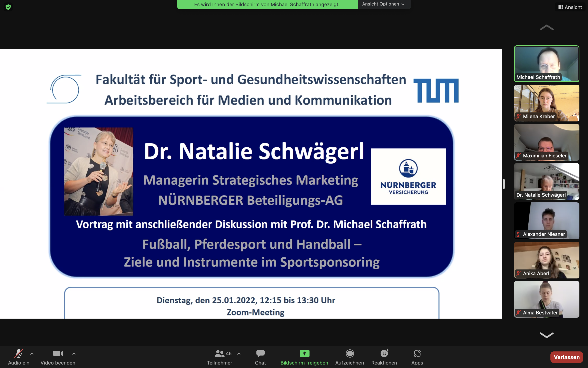588x368 pixels.
Task: Start recording with Aufzeichnen
Action: (x=350, y=357)
